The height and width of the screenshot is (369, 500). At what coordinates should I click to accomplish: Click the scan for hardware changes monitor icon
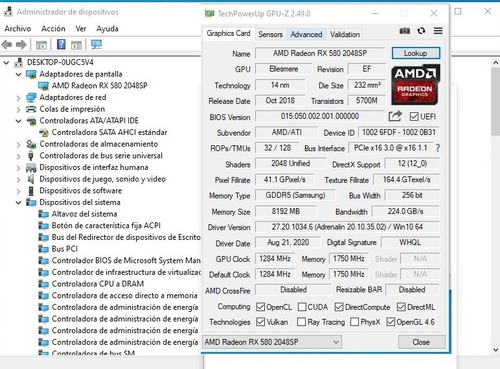tap(96, 44)
